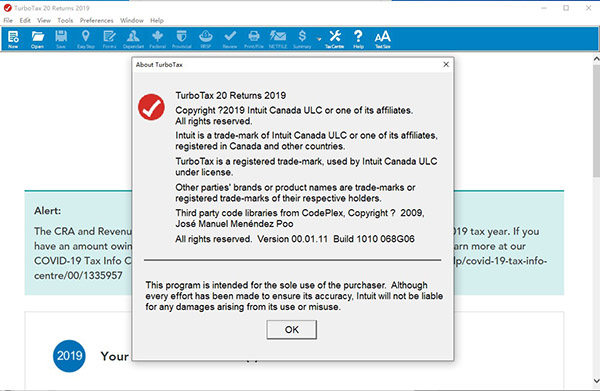The width and height of the screenshot is (600, 391).
Task: Change text size with the Text Size icon
Action: pos(383,39)
